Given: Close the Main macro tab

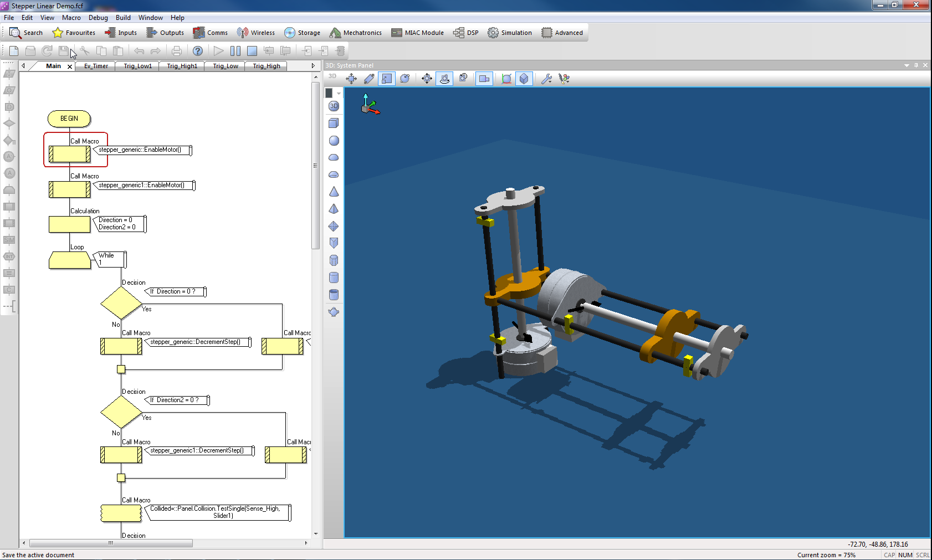Looking at the screenshot, I should [x=70, y=66].
